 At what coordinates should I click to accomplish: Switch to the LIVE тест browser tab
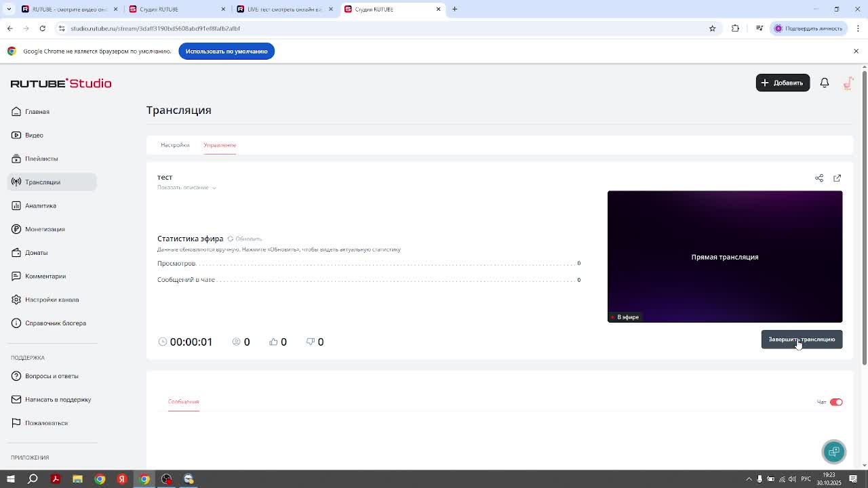(x=285, y=9)
